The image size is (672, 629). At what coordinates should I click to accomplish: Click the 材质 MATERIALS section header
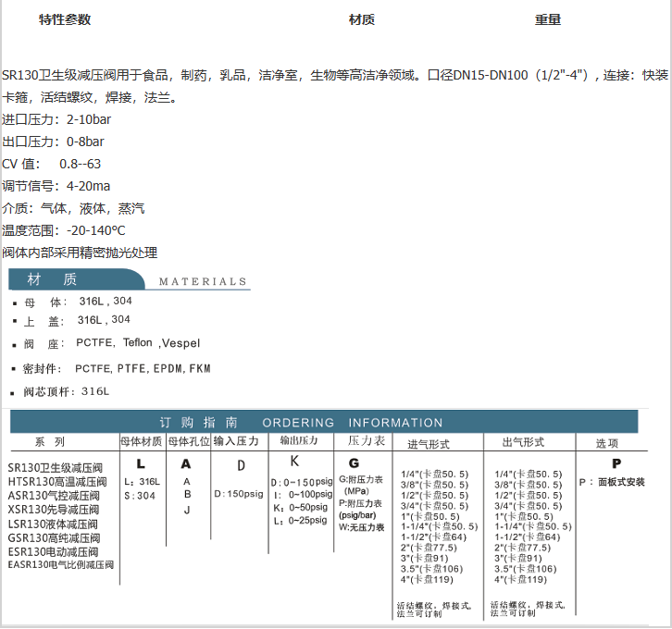130,279
